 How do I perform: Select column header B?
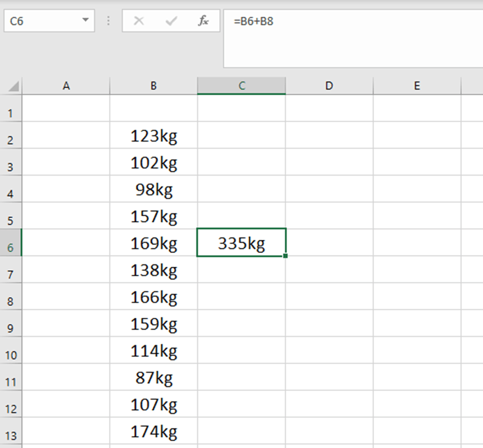pos(153,85)
